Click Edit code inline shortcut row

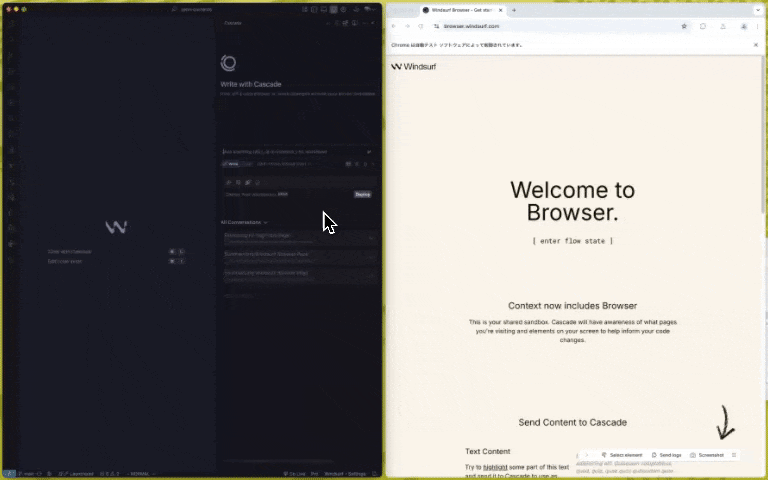pos(116,261)
